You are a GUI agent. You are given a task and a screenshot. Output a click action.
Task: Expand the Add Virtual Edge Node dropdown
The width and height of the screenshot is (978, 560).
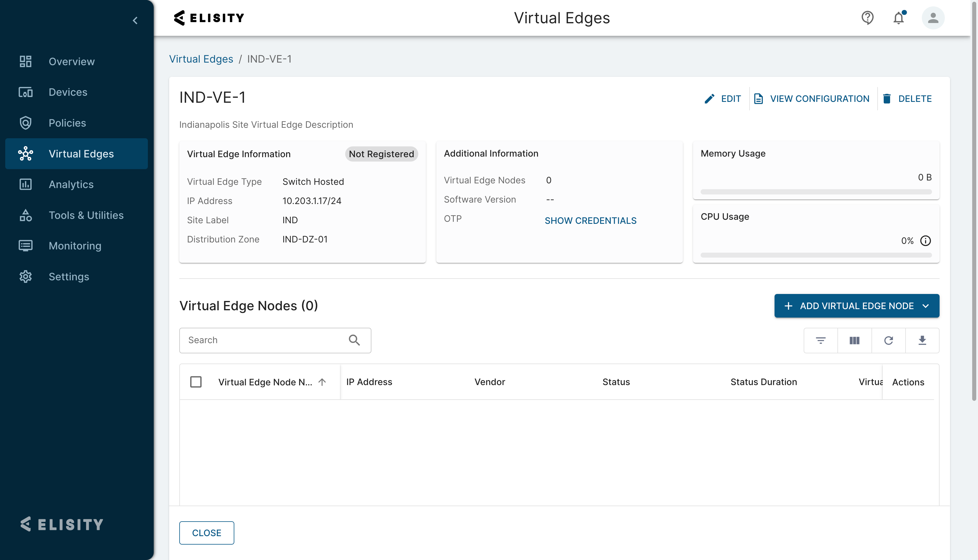pos(925,306)
